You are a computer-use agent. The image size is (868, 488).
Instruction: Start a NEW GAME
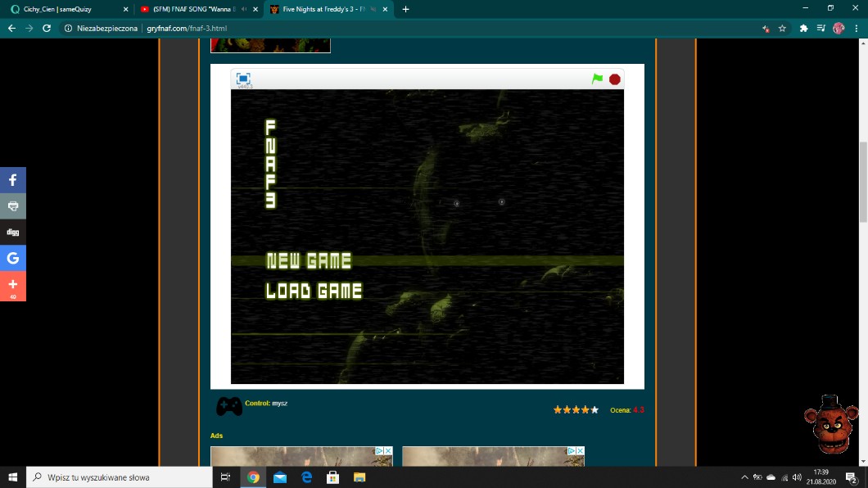point(309,261)
